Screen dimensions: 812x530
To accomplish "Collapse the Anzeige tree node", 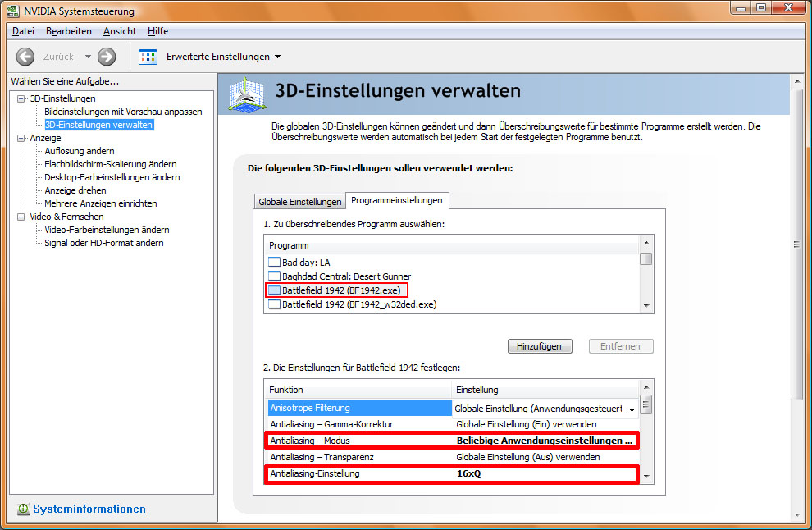I will [x=21, y=138].
